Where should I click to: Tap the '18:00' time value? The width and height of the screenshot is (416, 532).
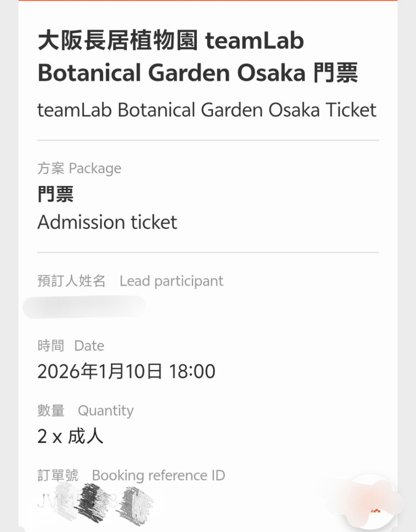click(x=192, y=371)
